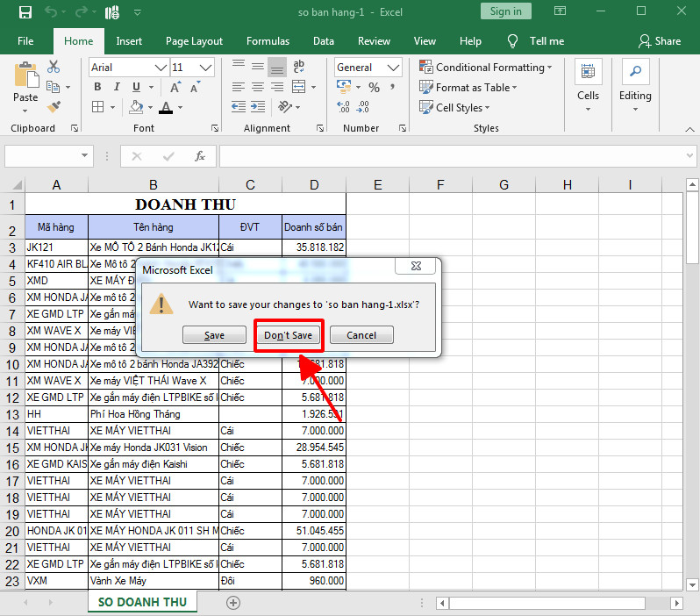Screen dimensions: 700x616
Task: Toggle Italic formatting
Action: 117,87
